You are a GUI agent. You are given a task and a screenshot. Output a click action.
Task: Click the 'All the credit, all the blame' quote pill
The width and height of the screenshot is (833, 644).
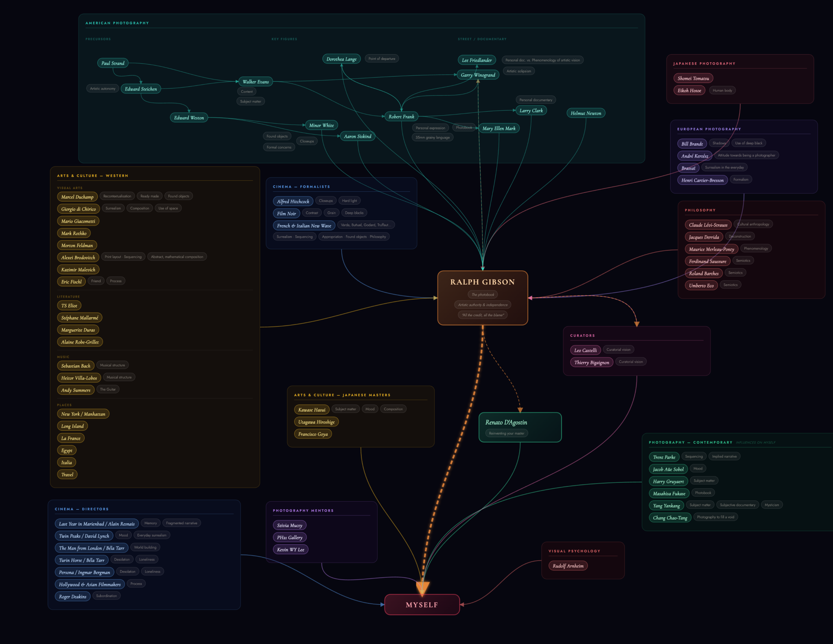(482, 315)
